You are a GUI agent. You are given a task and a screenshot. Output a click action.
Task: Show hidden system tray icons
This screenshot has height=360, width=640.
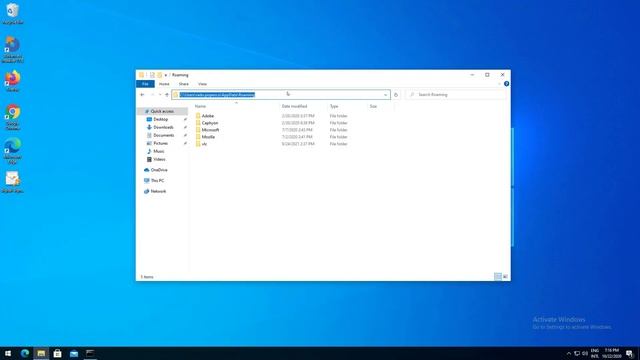pyautogui.click(x=569, y=353)
